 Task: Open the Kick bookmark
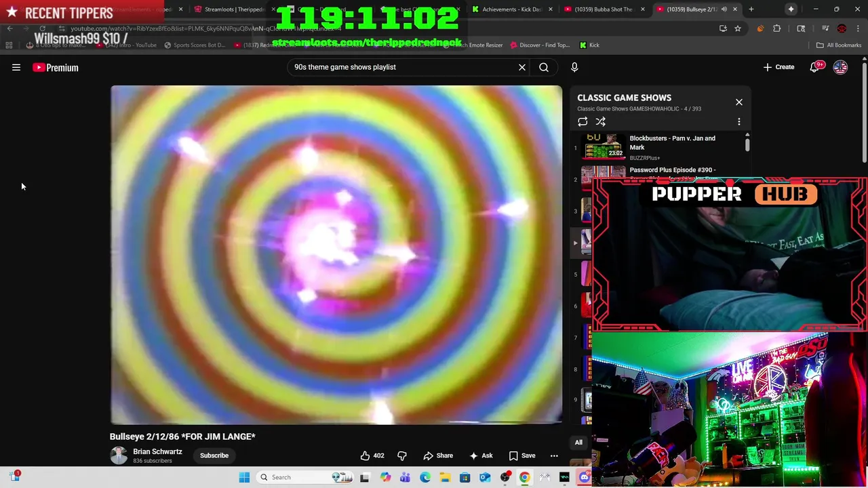click(589, 45)
